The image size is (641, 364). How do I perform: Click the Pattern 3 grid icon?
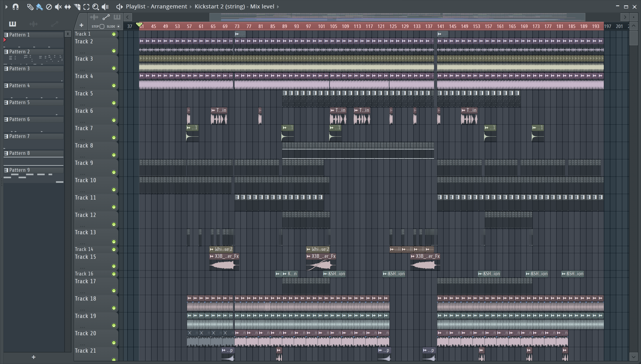pyautogui.click(x=6, y=69)
